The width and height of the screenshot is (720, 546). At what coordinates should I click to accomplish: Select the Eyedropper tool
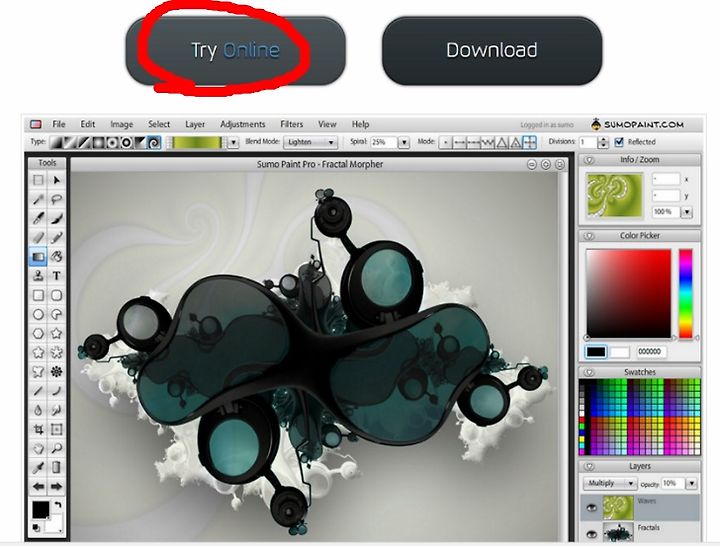39,467
